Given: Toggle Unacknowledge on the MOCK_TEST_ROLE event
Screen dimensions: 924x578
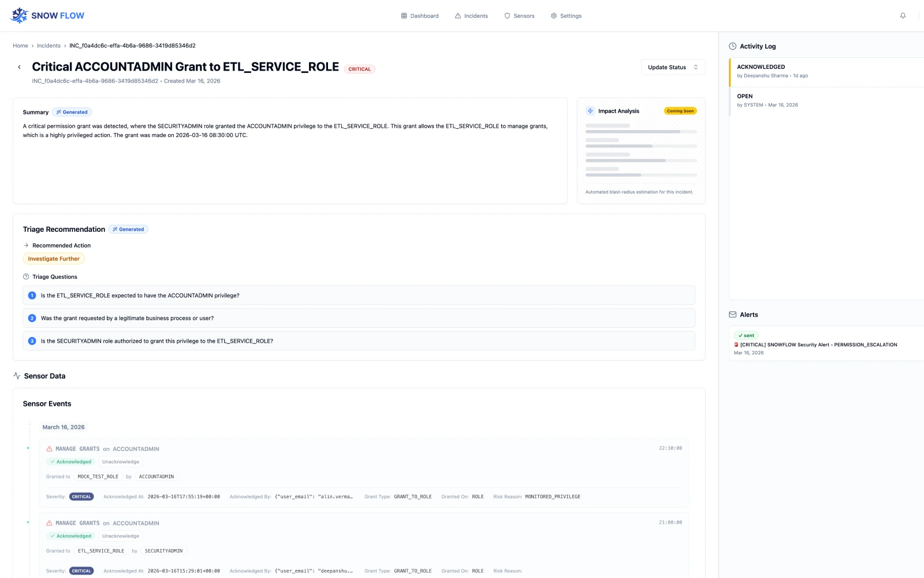Looking at the screenshot, I should [121, 462].
